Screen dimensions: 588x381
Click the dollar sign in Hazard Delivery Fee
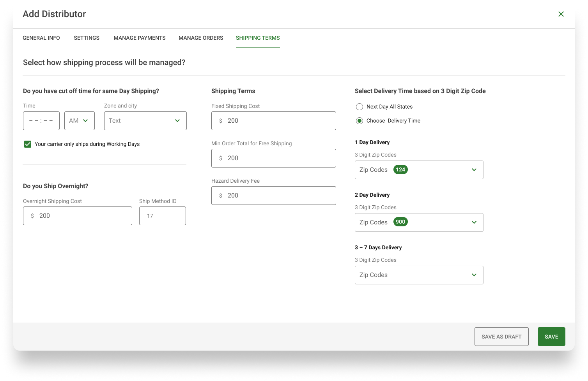(221, 196)
